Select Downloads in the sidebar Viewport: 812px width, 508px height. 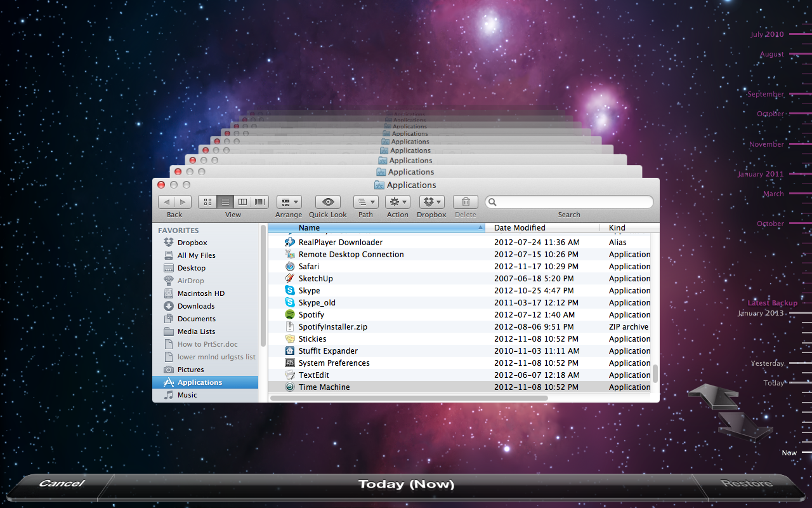pos(206,306)
